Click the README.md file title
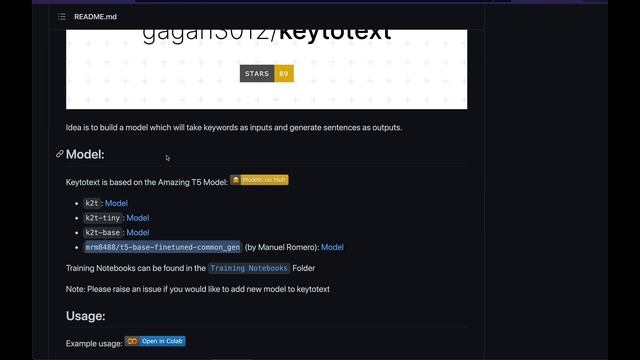Screen dimensions: 640x360 [95, 17]
